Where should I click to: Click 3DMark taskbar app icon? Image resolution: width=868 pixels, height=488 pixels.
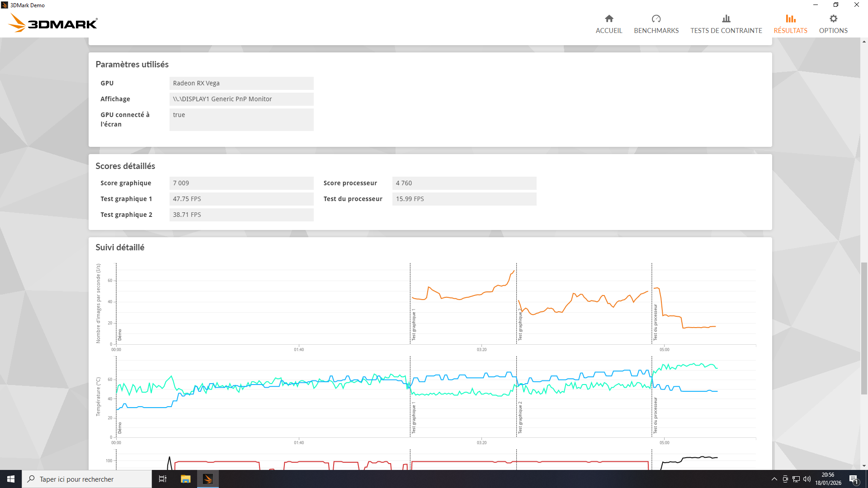[208, 479]
